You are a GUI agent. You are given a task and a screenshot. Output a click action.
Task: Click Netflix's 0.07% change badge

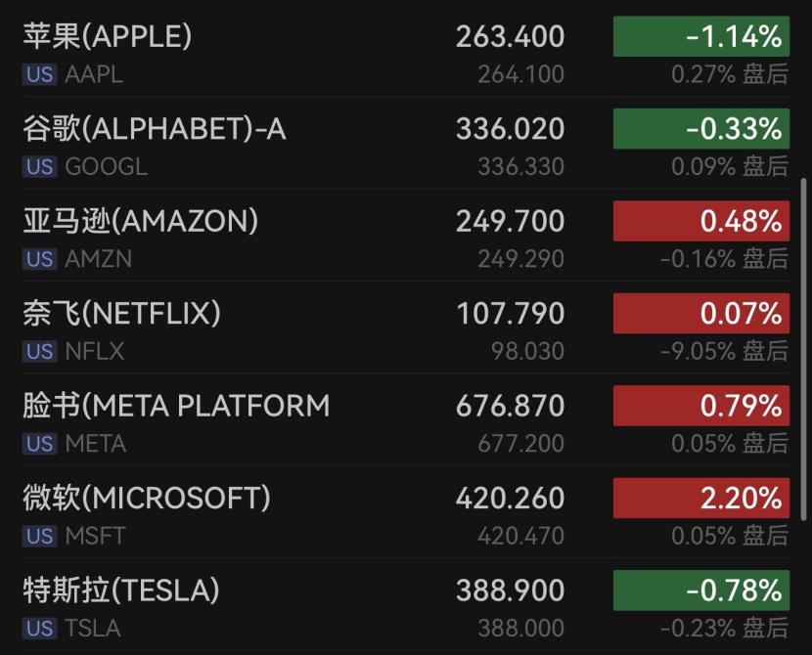coord(700,314)
